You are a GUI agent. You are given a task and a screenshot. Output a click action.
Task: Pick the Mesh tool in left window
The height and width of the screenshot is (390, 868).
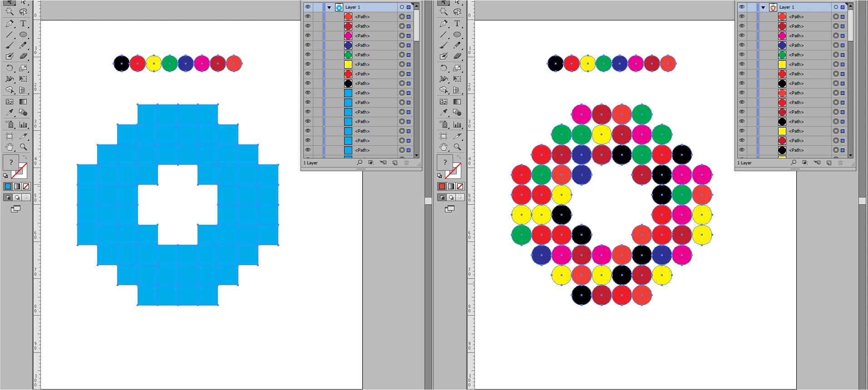tap(10, 102)
